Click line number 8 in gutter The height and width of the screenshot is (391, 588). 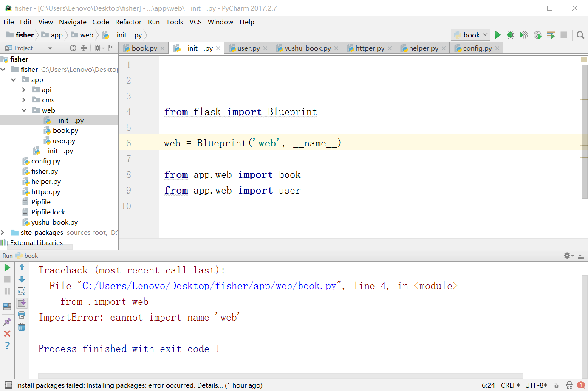(129, 174)
